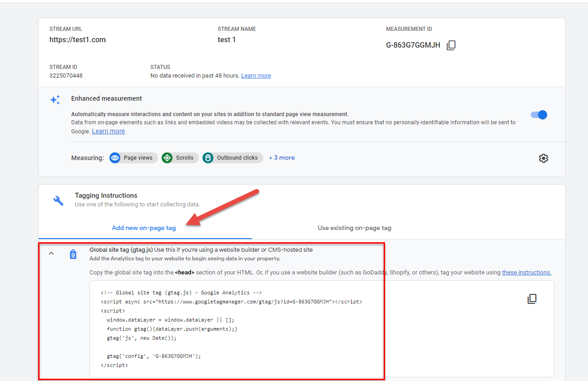The image size is (588, 381).
Task: Copy the global site tag code snippet
Action: [532, 299]
